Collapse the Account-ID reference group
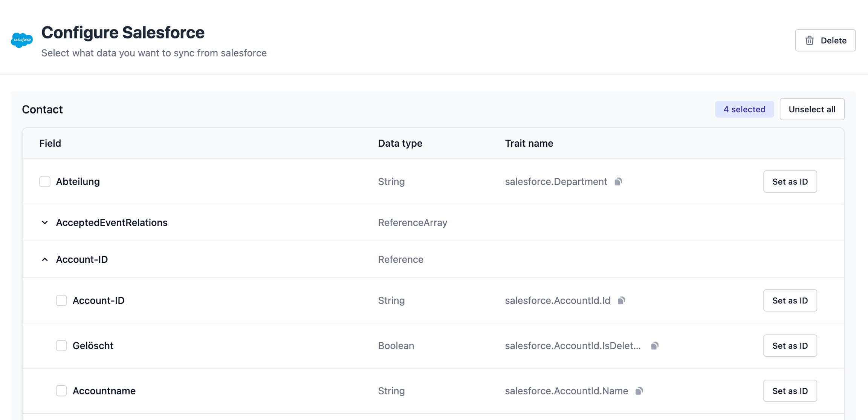The width and height of the screenshot is (868, 420). click(45, 259)
